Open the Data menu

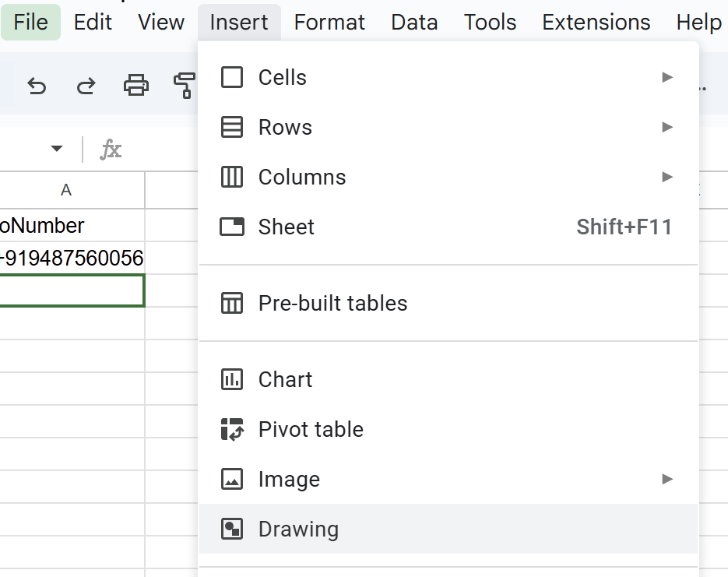click(x=414, y=22)
